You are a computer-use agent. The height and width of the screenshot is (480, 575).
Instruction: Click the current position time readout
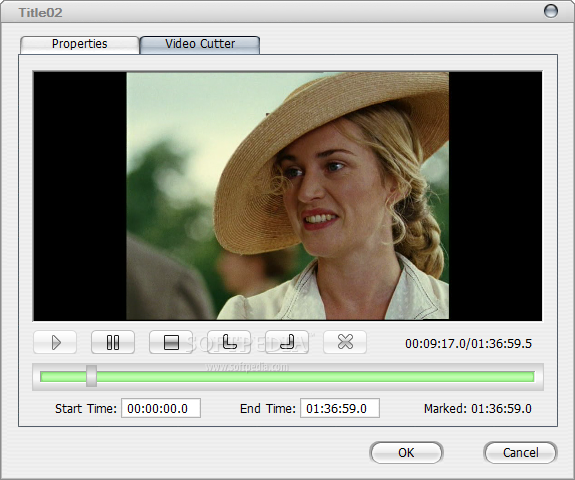point(468,344)
